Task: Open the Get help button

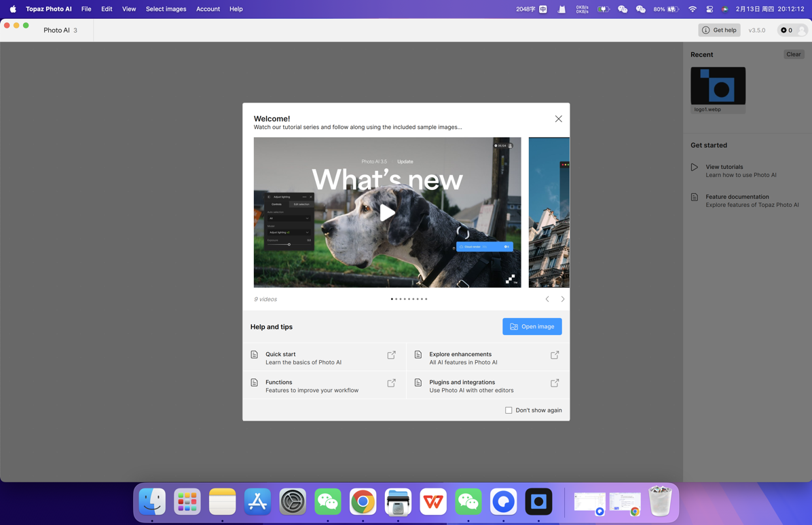Action: pos(719,30)
